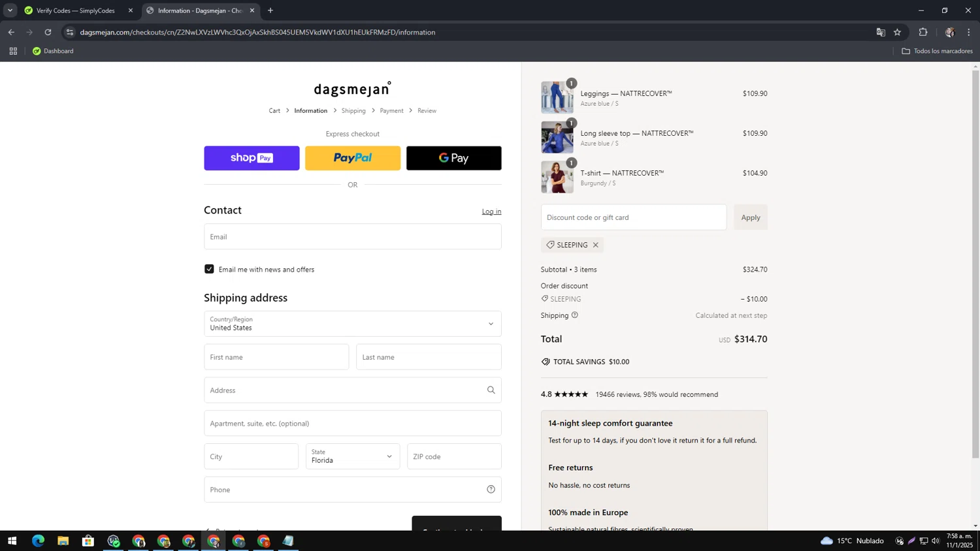The height and width of the screenshot is (551, 980).
Task: Select the Information - Dagsmejan tab
Action: pos(201,10)
